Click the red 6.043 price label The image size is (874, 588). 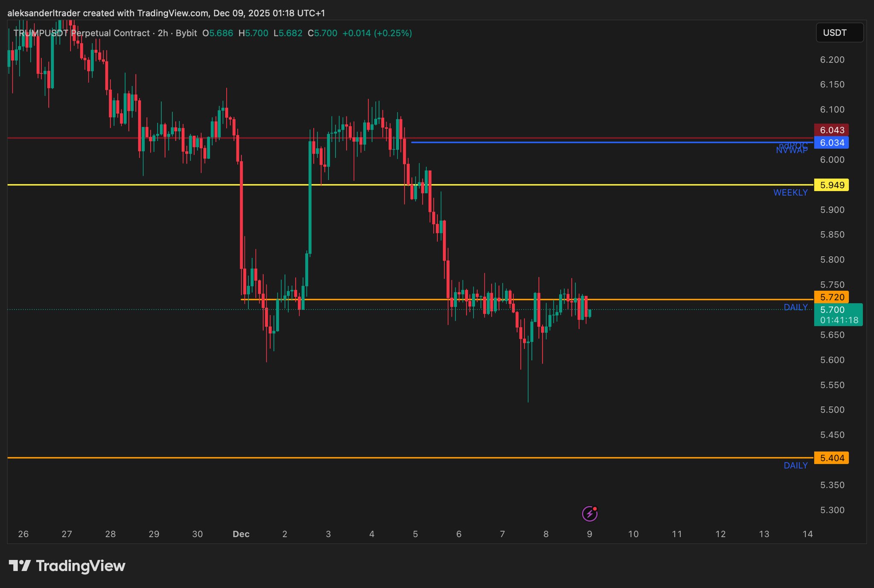tap(831, 130)
